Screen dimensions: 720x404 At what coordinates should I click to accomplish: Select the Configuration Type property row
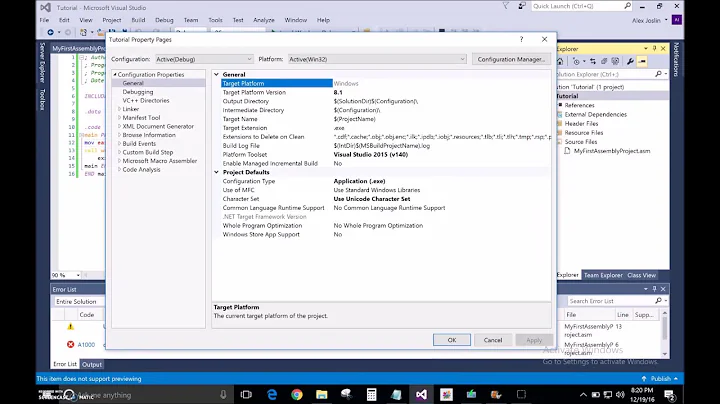click(x=386, y=181)
